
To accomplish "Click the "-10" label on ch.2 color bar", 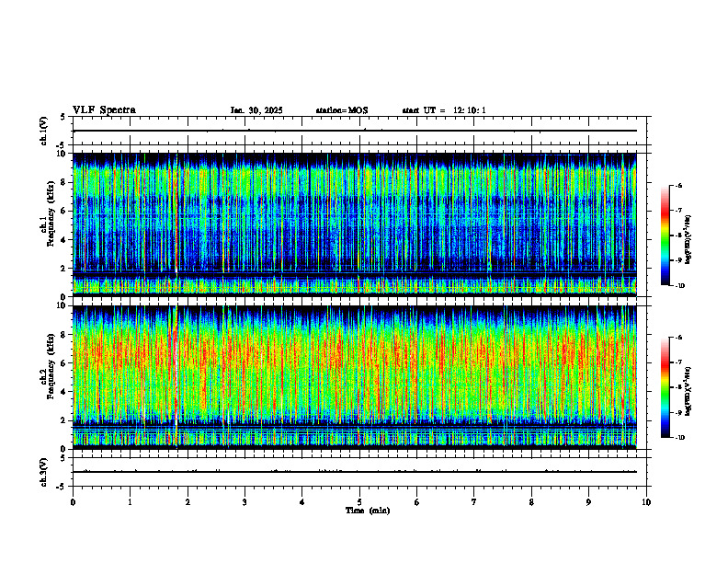I will tap(679, 438).
